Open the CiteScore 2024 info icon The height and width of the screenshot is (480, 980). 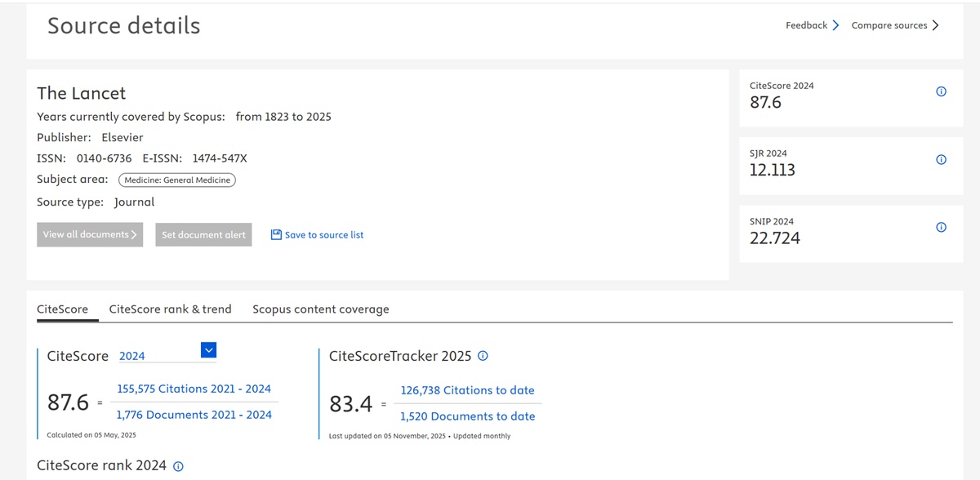(941, 92)
